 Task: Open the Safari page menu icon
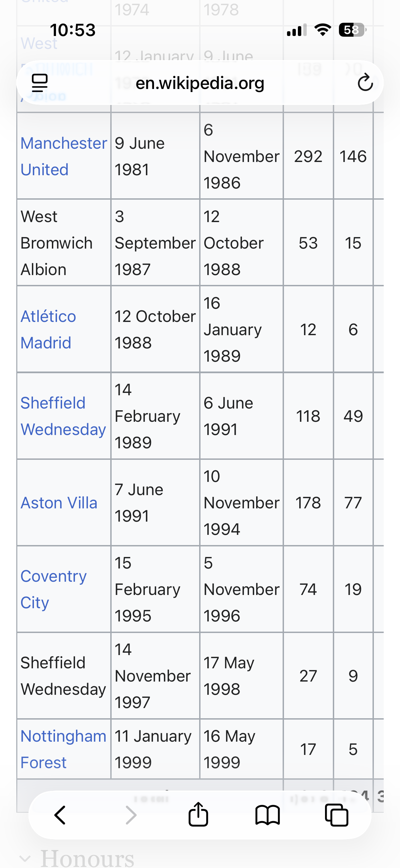click(x=39, y=83)
